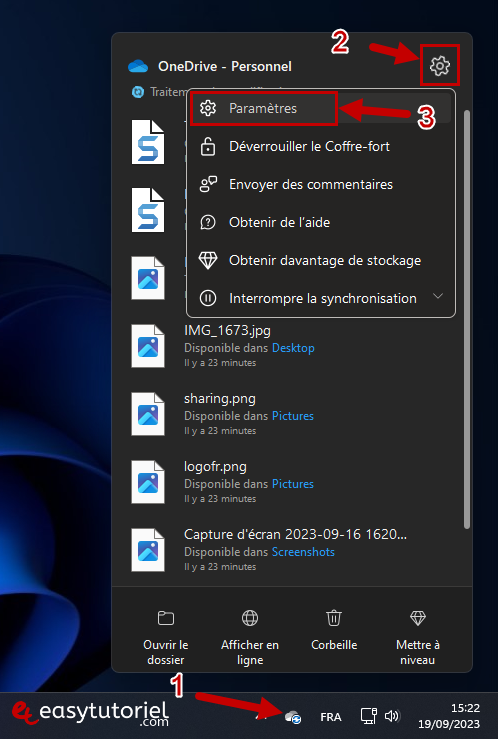Click the sharing.png image file icon
498x739 pixels.
tap(148, 414)
